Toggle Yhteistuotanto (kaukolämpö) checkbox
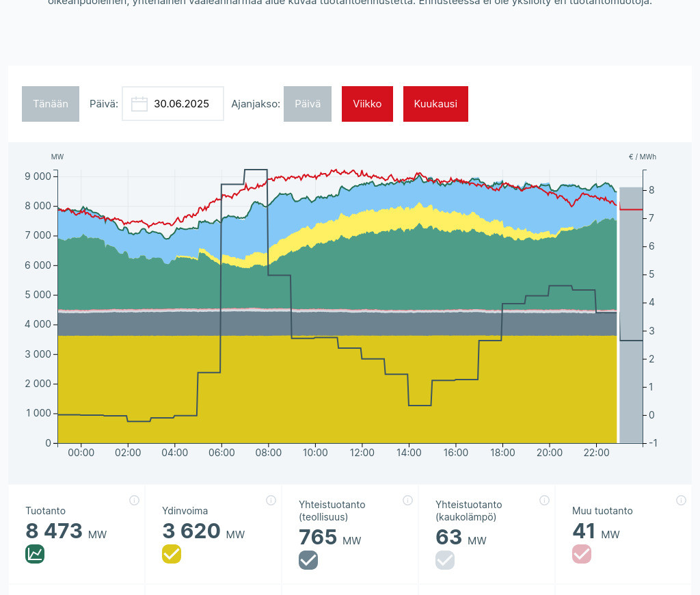700x595 pixels. pyautogui.click(x=445, y=560)
